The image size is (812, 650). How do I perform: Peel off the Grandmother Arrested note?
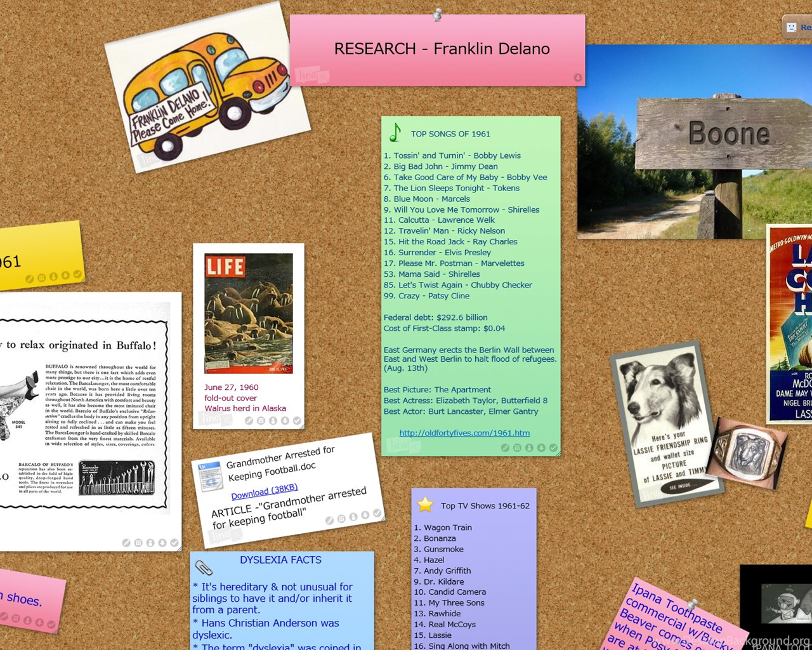click(377, 513)
